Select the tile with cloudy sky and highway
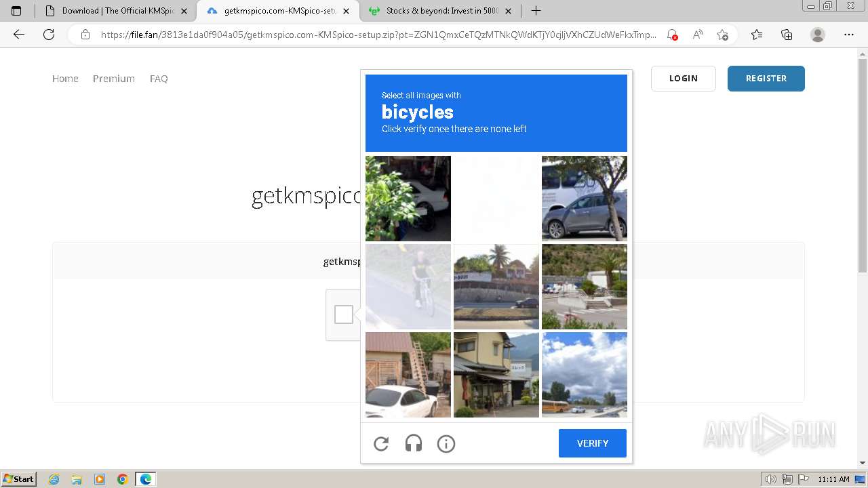Viewport: 868px width, 488px height. [x=585, y=375]
